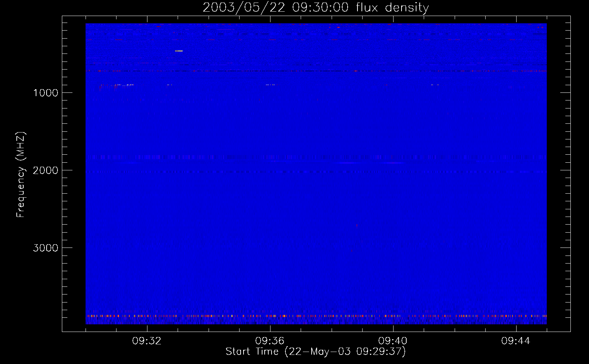Click the 09:32 time tick label

coord(147,341)
